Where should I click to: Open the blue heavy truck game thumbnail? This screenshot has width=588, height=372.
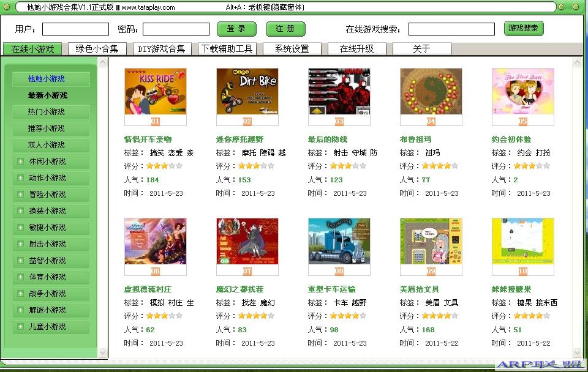tap(339, 241)
